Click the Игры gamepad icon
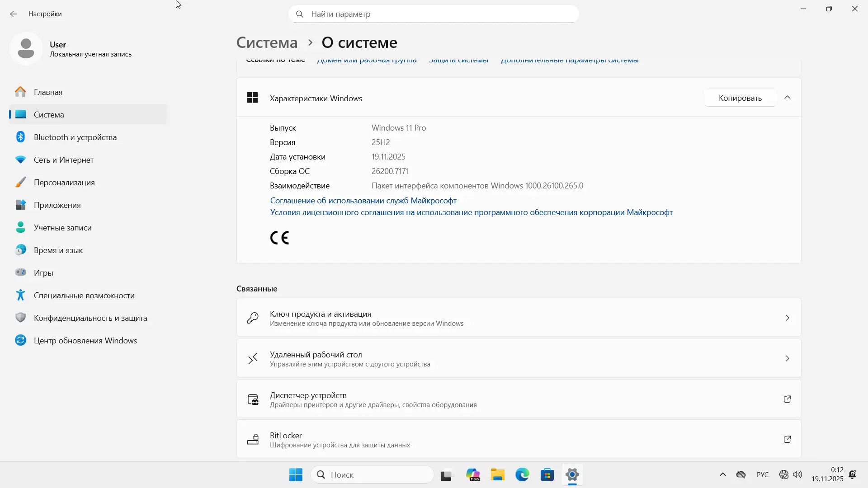The height and width of the screenshot is (488, 868). coord(20,272)
